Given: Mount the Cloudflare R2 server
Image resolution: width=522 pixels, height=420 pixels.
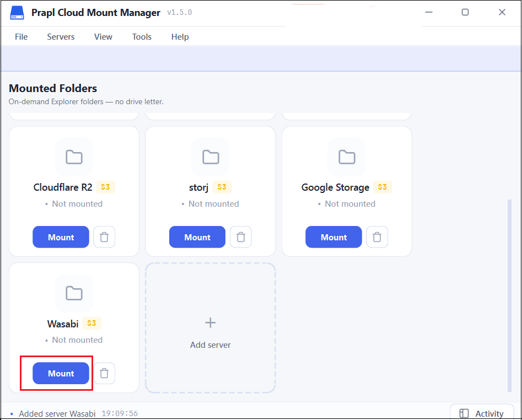Looking at the screenshot, I should [x=61, y=237].
